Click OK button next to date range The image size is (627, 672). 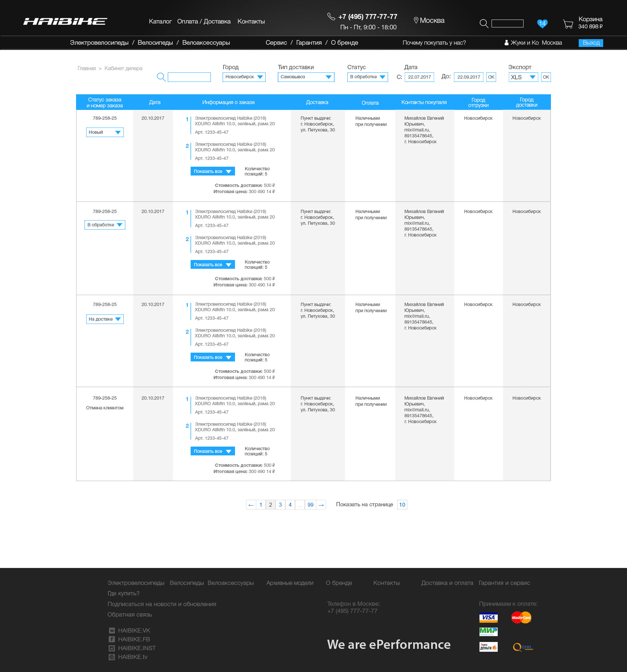(x=491, y=77)
